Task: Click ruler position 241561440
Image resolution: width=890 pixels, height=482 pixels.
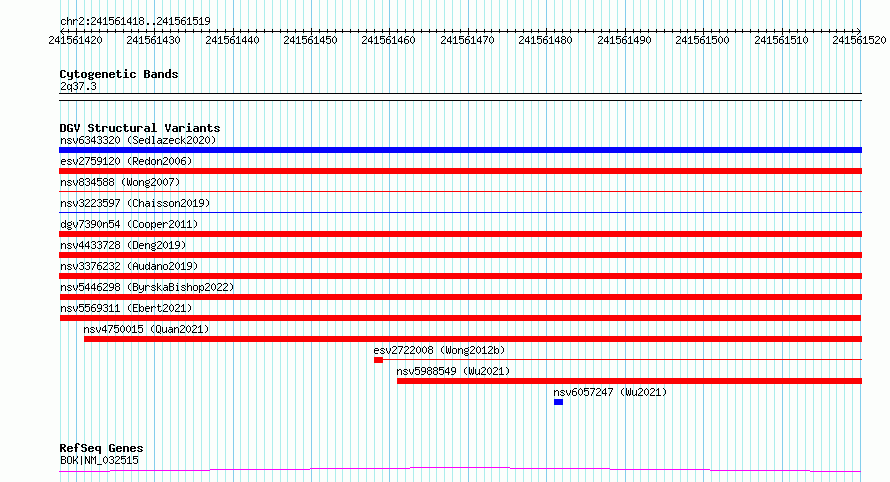Action: tap(232, 40)
